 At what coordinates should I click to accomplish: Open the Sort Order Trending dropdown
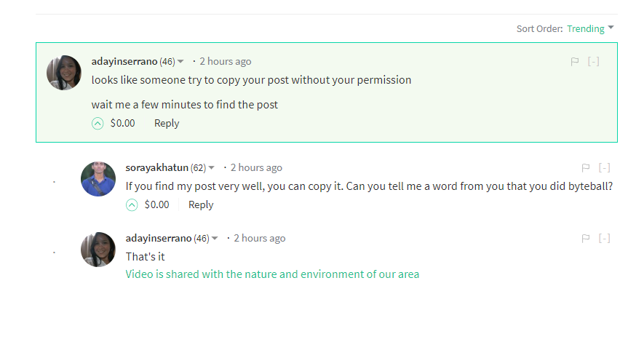pos(590,29)
